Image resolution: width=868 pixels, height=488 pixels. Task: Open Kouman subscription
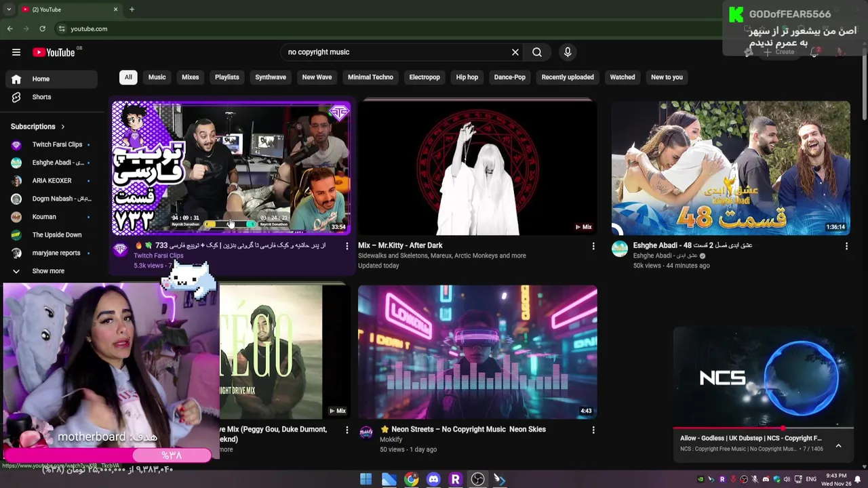coord(52,217)
